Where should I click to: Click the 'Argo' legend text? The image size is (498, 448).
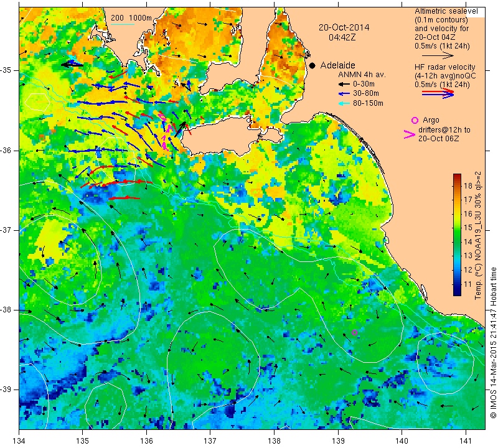(431, 120)
